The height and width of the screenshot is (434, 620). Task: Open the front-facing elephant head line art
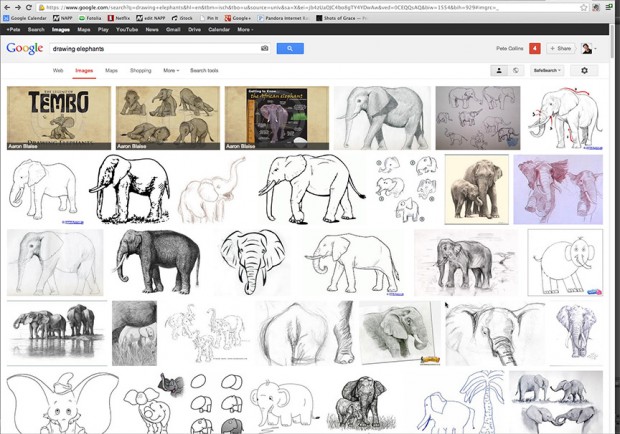[x=253, y=262]
